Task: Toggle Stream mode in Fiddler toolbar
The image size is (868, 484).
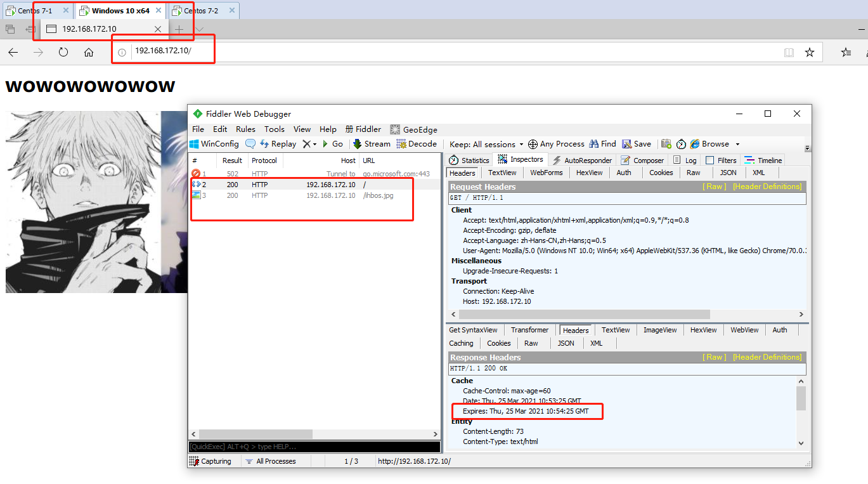Action: (x=372, y=144)
